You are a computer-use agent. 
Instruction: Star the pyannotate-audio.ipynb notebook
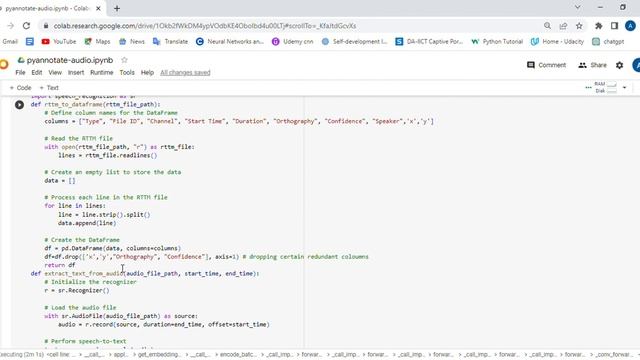[x=124, y=60]
